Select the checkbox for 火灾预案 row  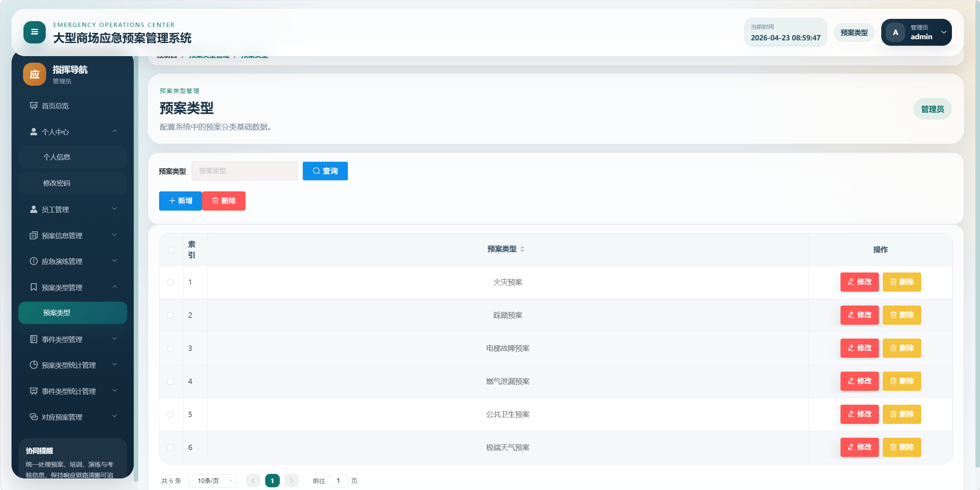click(170, 282)
